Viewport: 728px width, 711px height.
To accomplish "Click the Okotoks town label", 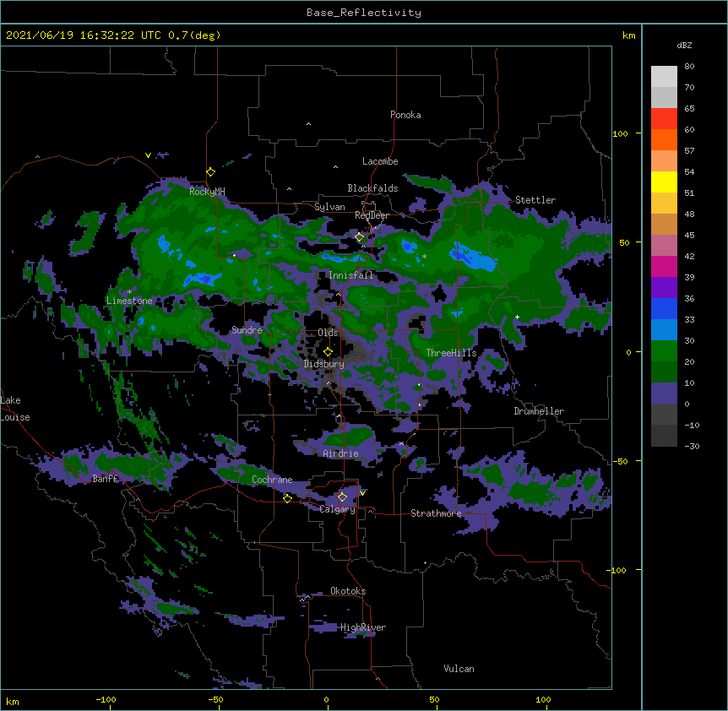I will coord(348,591).
